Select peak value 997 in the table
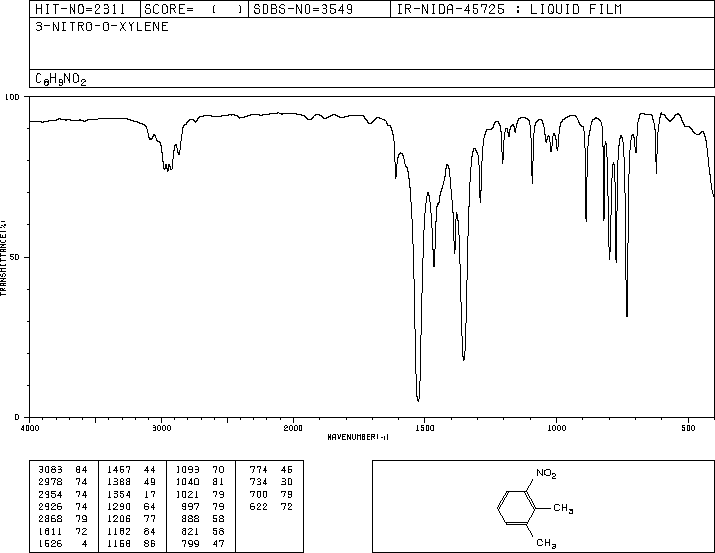This screenshot has width=715, height=553. tap(191, 506)
